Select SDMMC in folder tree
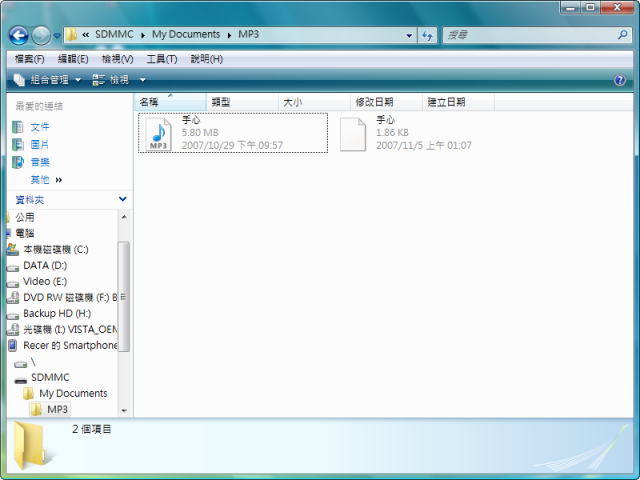Image resolution: width=640 pixels, height=480 pixels. 50,377
